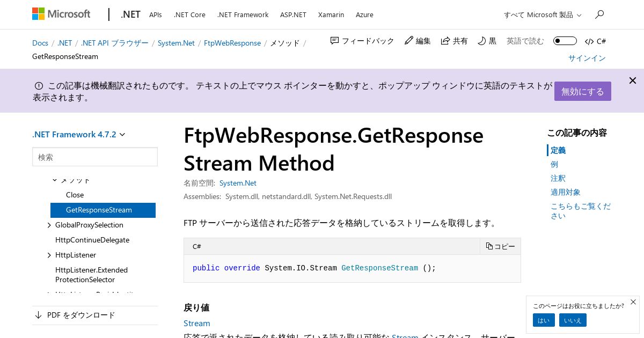Jump to 適用対象 section
This screenshot has height=338, width=644.
coord(566,192)
